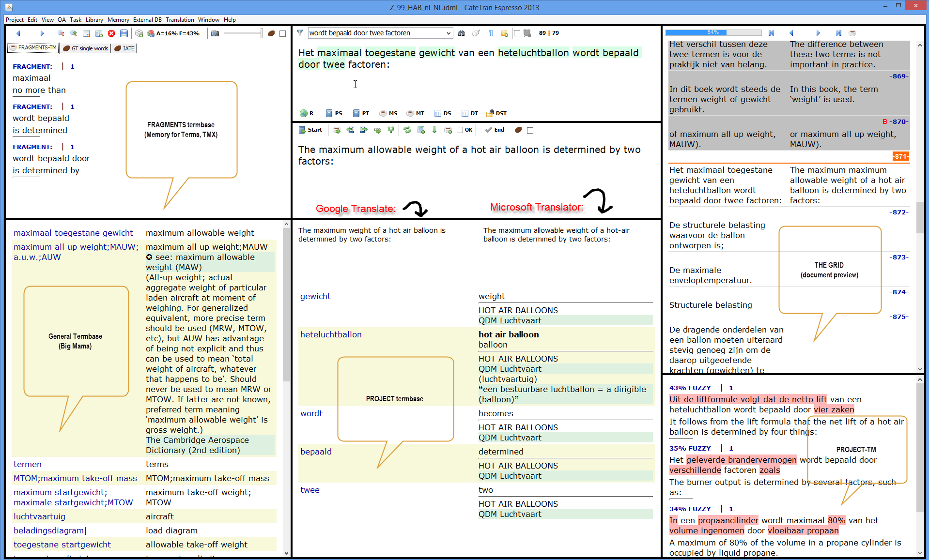Screen dimensions: 929x560
Task: Click the MT coffee cup icon
Action: [x=410, y=113]
